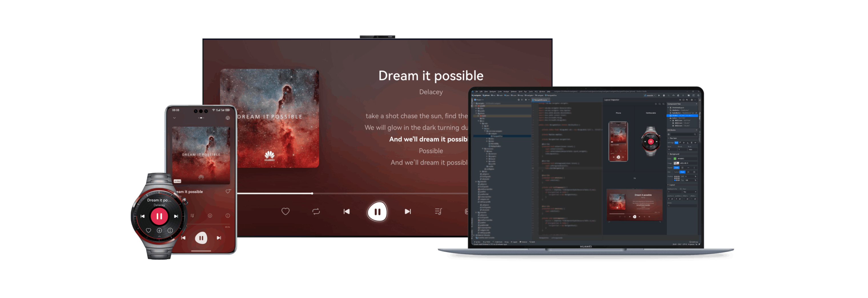Image resolution: width=868 pixels, height=298 pixels.
Task: Tap the audio cast icon on phone
Action: click(x=228, y=118)
